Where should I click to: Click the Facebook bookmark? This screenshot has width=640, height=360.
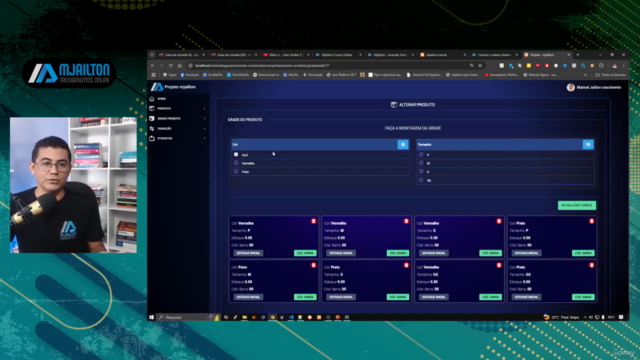190,75
